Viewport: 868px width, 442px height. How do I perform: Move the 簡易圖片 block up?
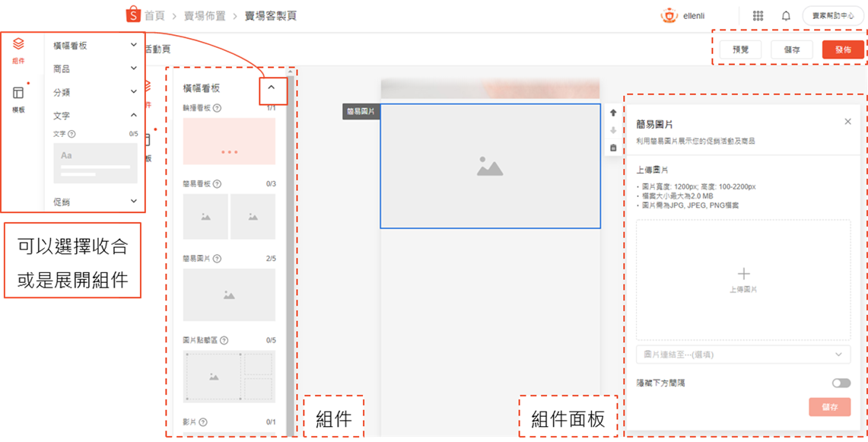click(x=613, y=113)
